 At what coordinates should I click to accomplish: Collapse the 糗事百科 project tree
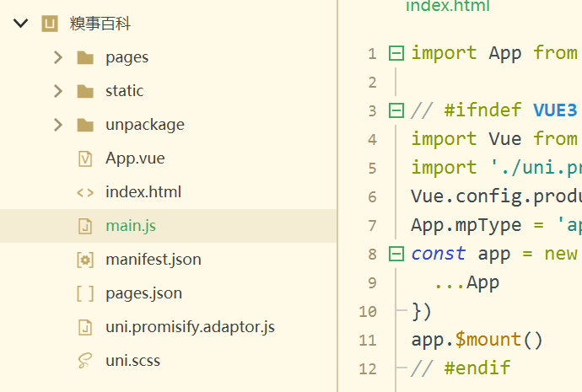tap(21, 24)
